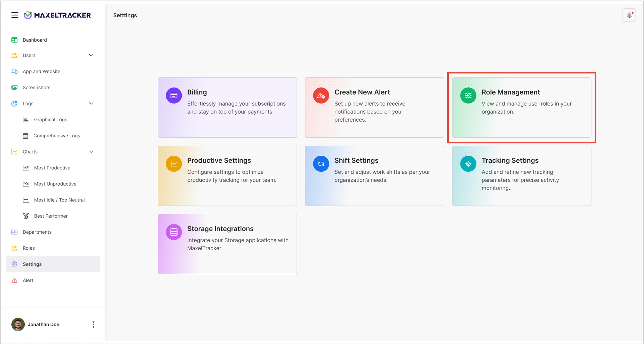The image size is (644, 344).
Task: Click the MaxelTracker logo
Action: point(57,15)
